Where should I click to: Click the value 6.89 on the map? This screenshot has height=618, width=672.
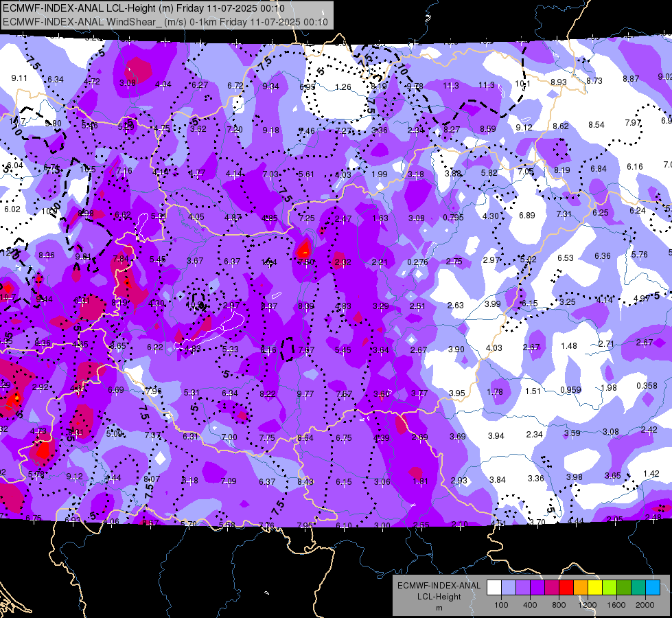click(x=526, y=216)
